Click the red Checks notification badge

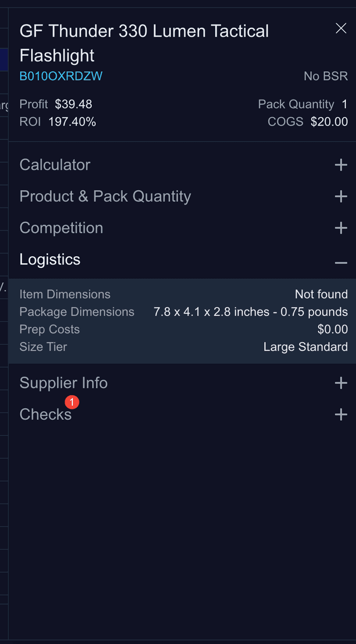click(72, 402)
